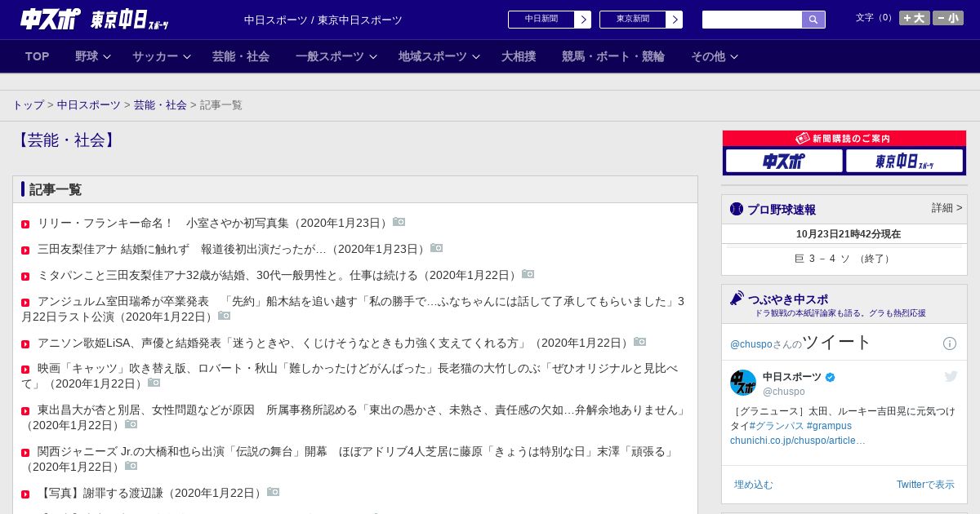
Task: Click red bullet beside 東出昌大 article
Action: [x=25, y=411]
